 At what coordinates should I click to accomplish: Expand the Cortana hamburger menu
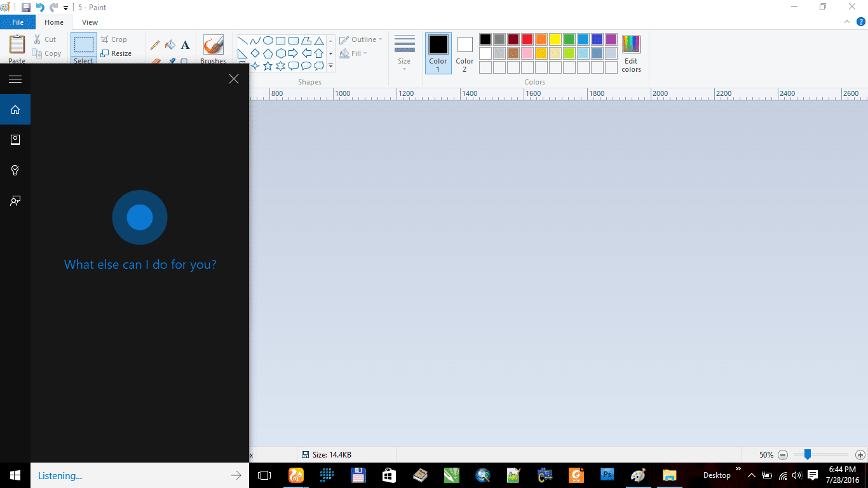coord(15,79)
